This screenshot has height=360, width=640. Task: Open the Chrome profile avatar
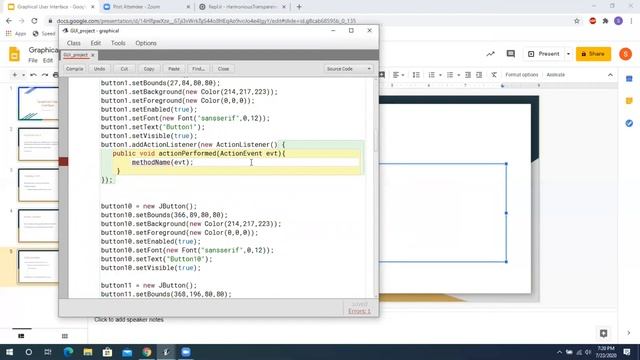618,21
